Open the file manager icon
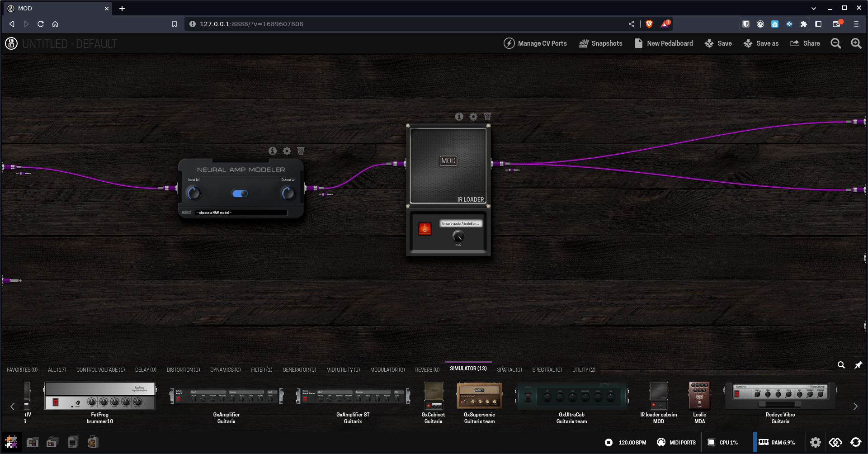 (x=73, y=442)
